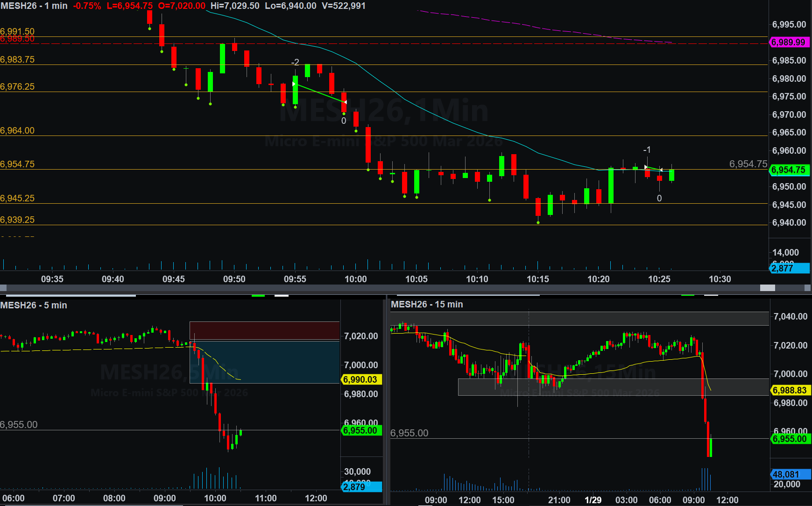Image resolution: width=812 pixels, height=506 pixels.
Task: Click the blue 48,081 volume tag
Action: coord(790,474)
